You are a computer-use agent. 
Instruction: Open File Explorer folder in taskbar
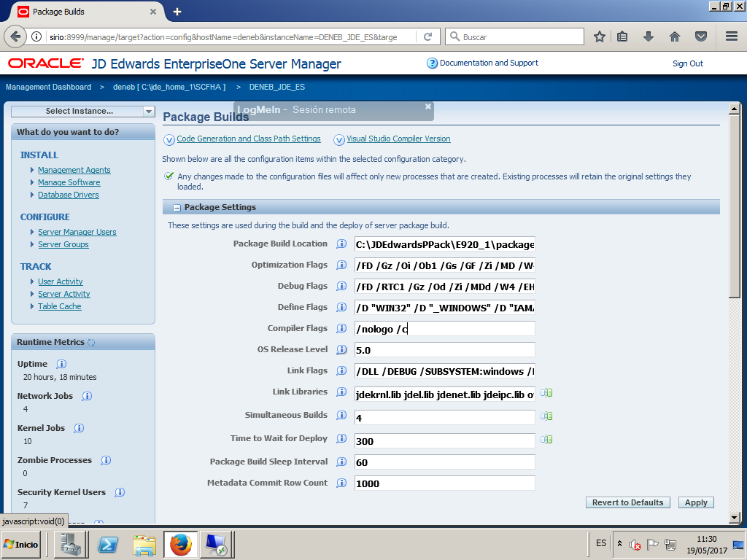tap(144, 545)
